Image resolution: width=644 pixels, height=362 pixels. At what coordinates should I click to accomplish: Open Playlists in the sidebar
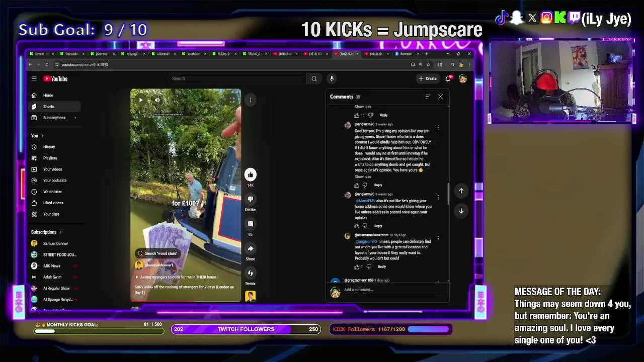[x=54, y=158]
